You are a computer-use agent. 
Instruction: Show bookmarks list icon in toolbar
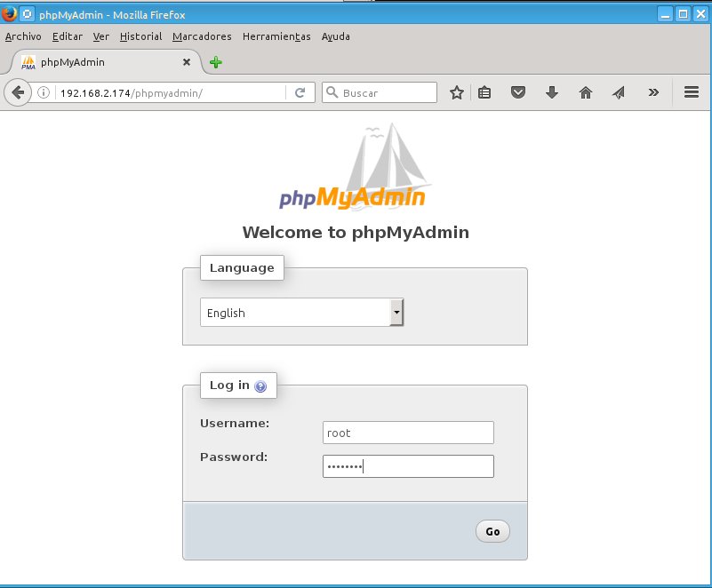484,92
